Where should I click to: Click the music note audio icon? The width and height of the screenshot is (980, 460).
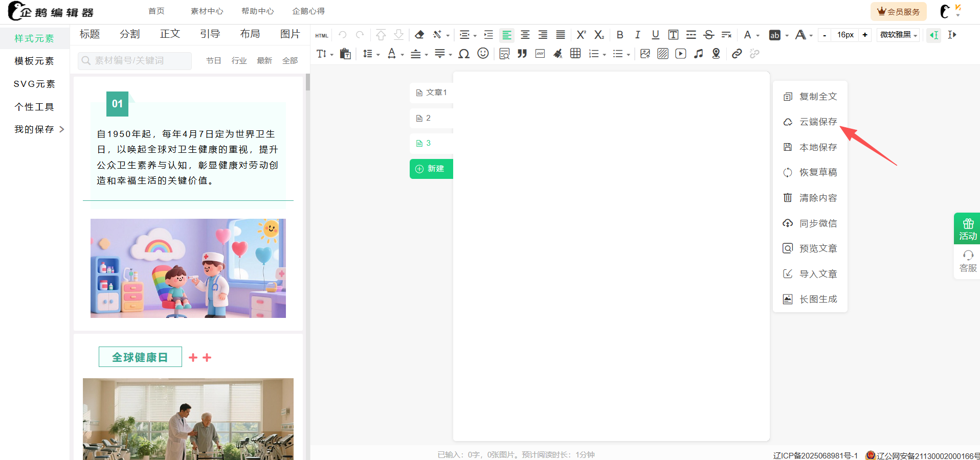[x=699, y=54]
